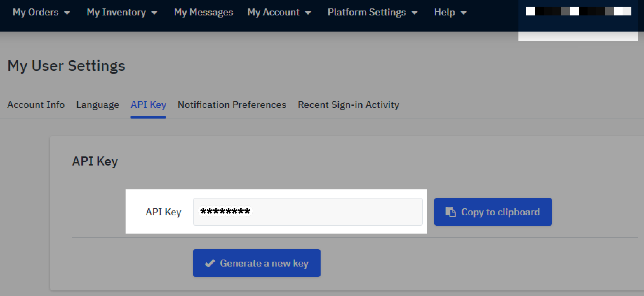Open the Platform Settings dropdown arrow

tap(415, 13)
